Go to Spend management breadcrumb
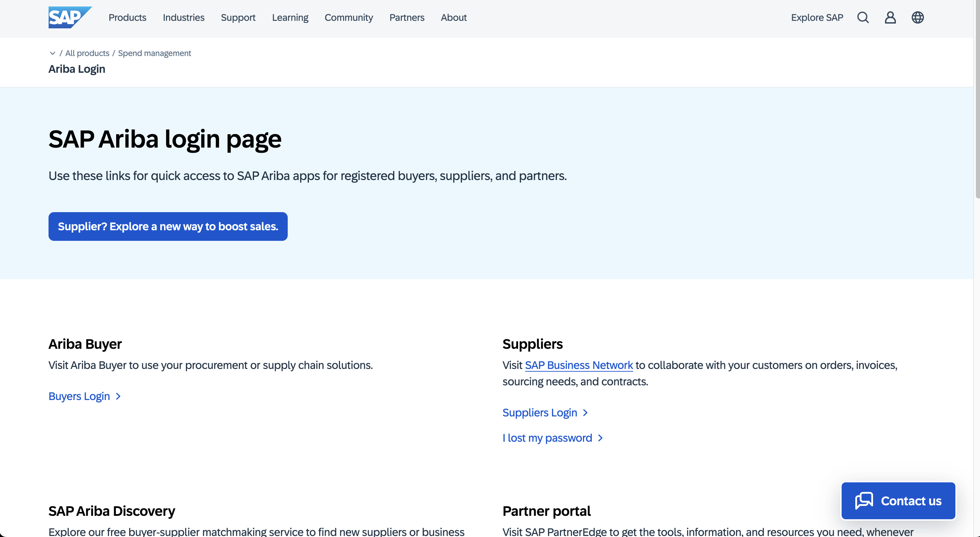This screenshot has height=537, width=980. pyautogui.click(x=154, y=53)
